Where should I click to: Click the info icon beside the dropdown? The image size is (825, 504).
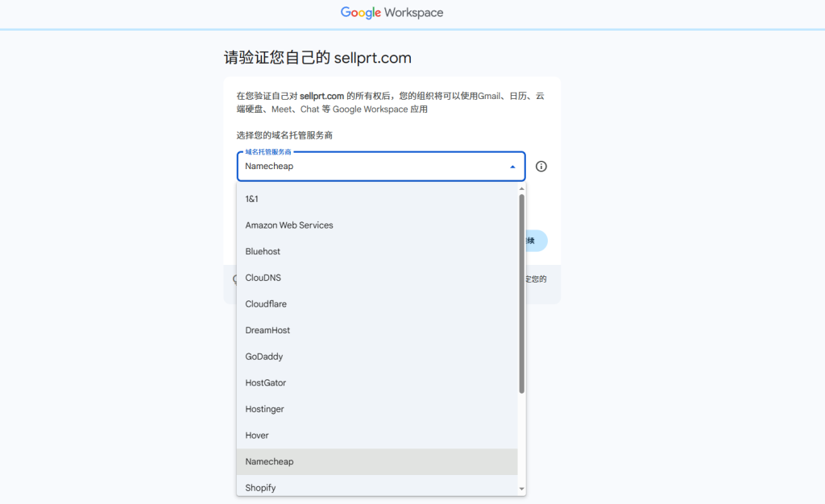[x=541, y=166]
